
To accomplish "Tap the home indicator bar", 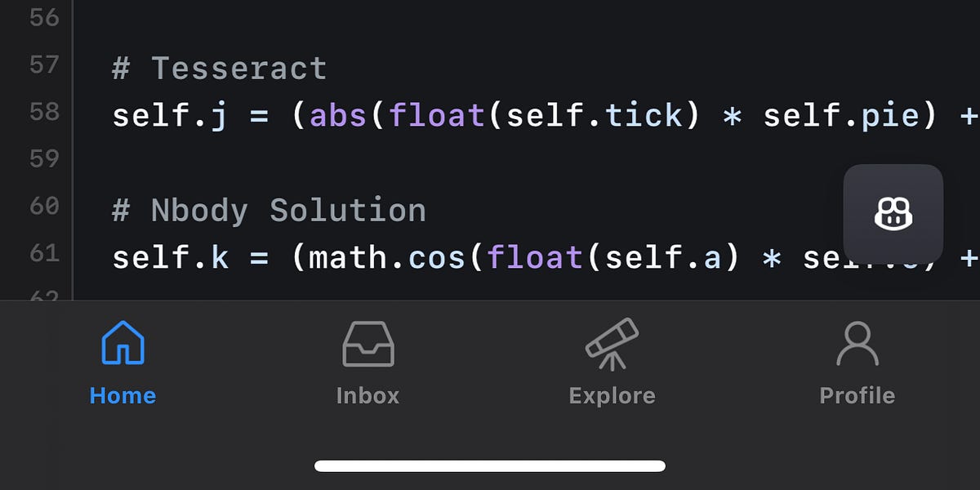I will click(490, 465).
